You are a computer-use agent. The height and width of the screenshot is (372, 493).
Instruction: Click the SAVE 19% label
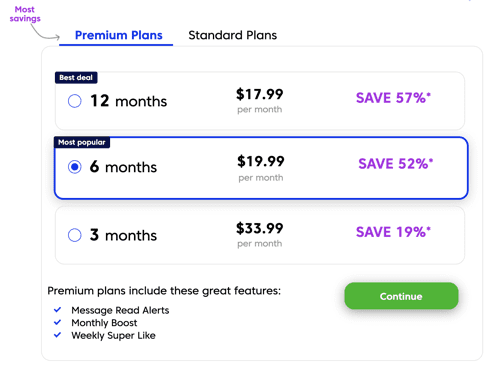pos(393,232)
